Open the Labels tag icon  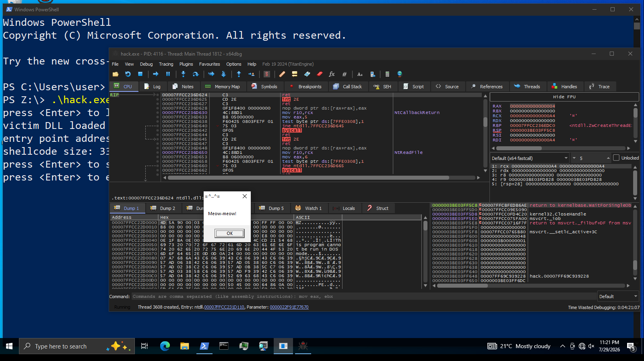307,74
